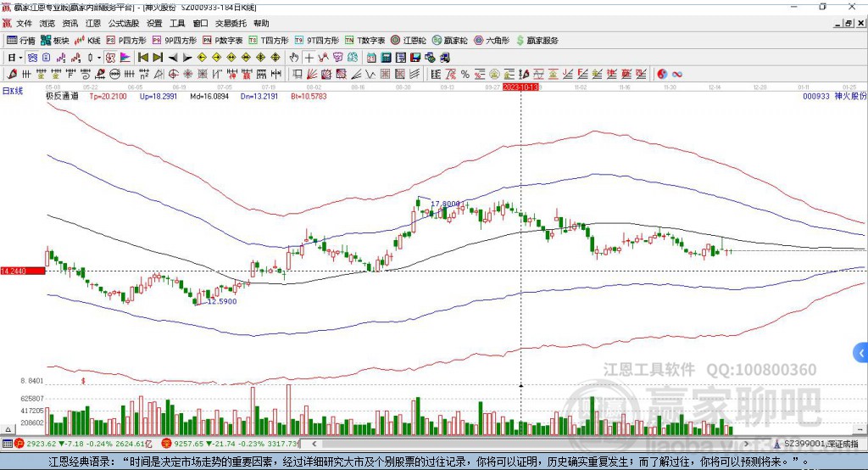Expand the candlestick style dropdown arrow

click(x=99, y=58)
